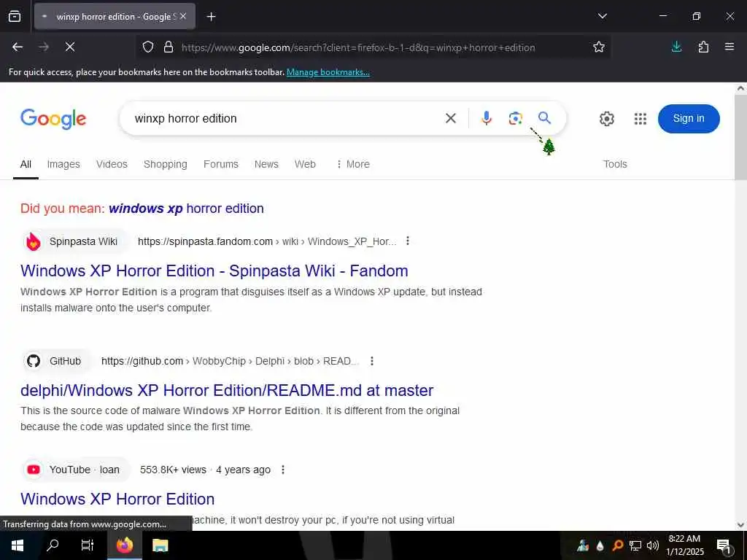Open Task View on taskbar
The height and width of the screenshot is (560, 747).
88,545
